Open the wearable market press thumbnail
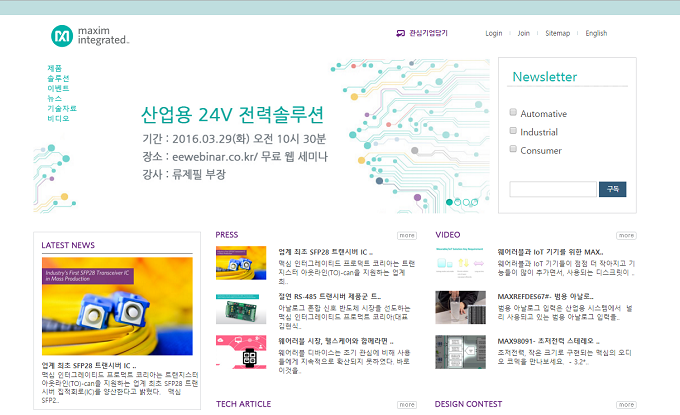The height and width of the screenshot is (415, 680). [241, 351]
